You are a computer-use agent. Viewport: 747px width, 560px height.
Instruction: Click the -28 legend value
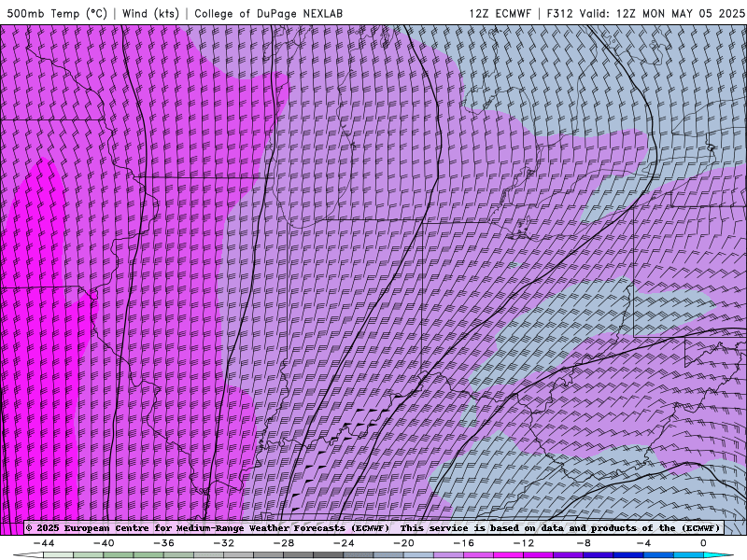coord(284,543)
